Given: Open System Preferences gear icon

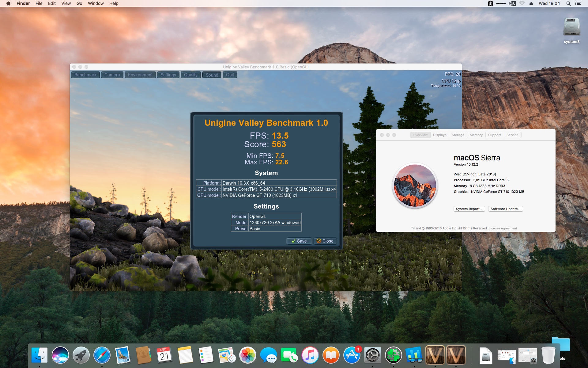Looking at the screenshot, I should 372,355.
